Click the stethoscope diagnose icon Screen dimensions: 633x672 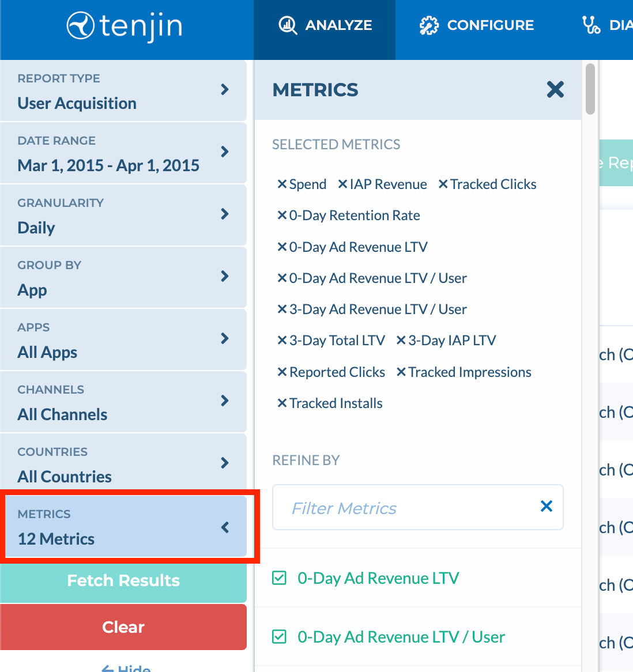point(591,25)
